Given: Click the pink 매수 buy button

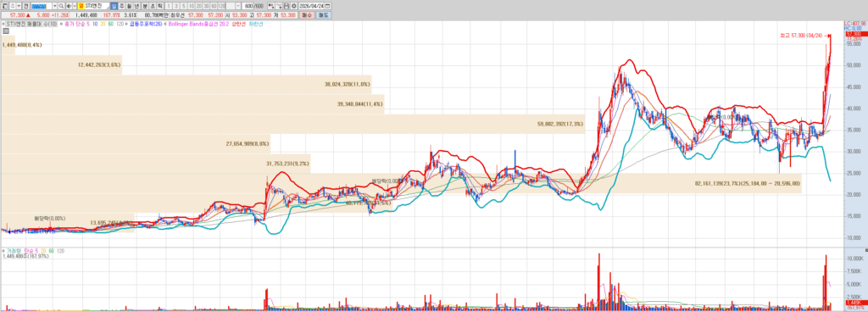Looking at the screenshot, I should tap(307, 15).
